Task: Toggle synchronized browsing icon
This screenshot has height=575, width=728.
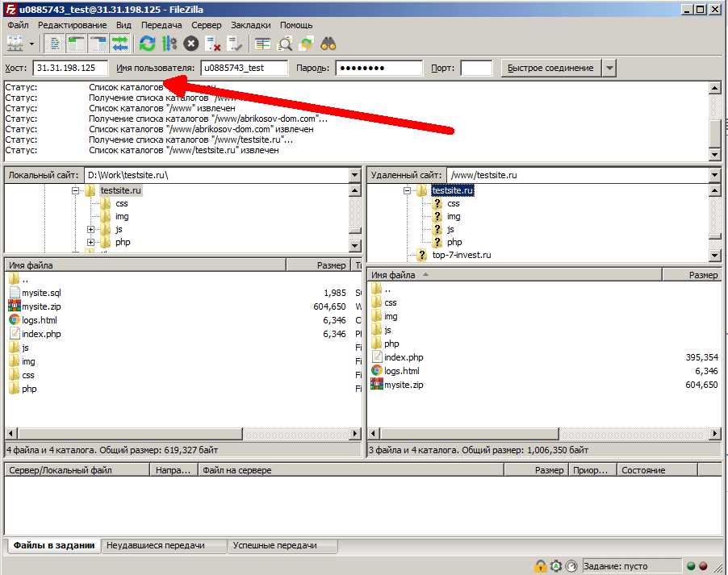Action: tap(307, 44)
